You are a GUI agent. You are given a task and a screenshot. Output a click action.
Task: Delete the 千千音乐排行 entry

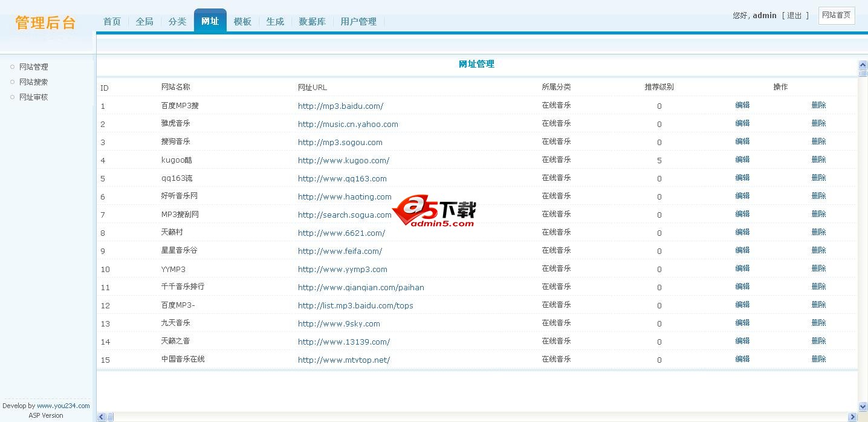coord(818,287)
